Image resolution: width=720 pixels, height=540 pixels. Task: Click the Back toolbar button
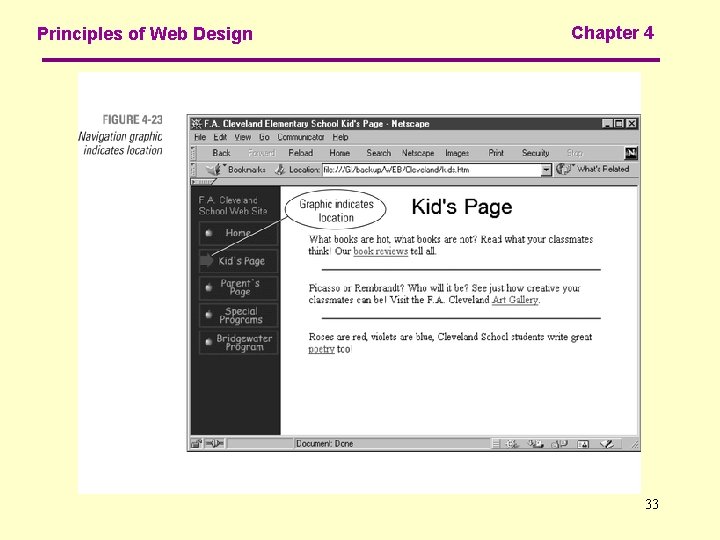point(221,153)
